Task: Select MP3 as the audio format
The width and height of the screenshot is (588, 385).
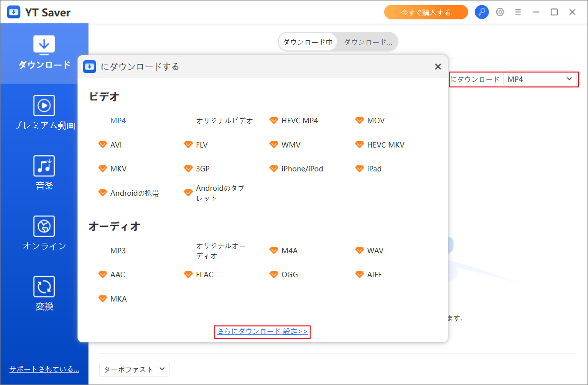Action: 118,250
